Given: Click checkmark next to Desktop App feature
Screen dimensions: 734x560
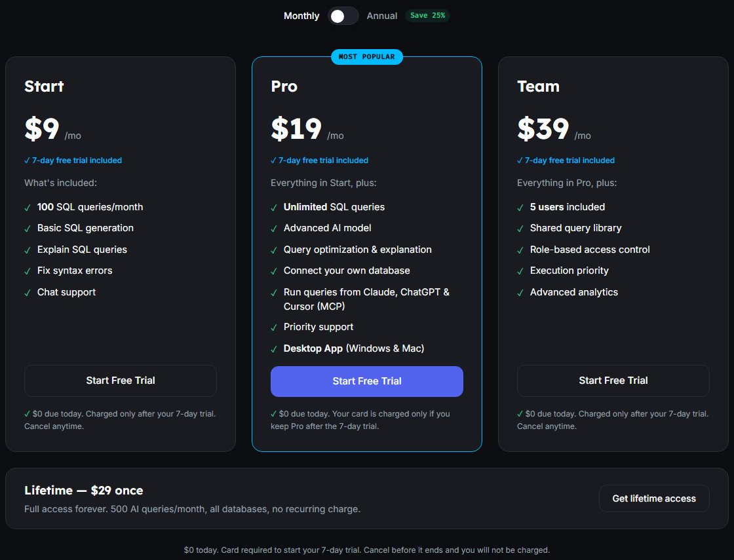Looking at the screenshot, I should pyautogui.click(x=274, y=349).
